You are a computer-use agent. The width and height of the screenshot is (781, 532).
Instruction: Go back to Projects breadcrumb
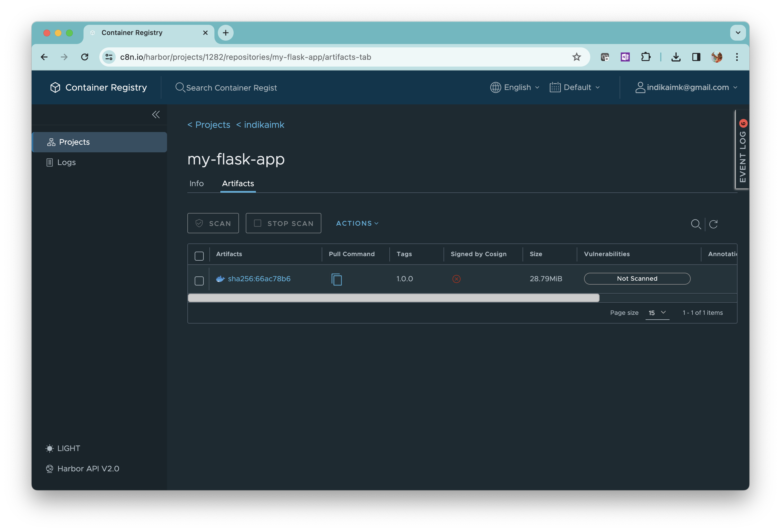[x=209, y=125]
